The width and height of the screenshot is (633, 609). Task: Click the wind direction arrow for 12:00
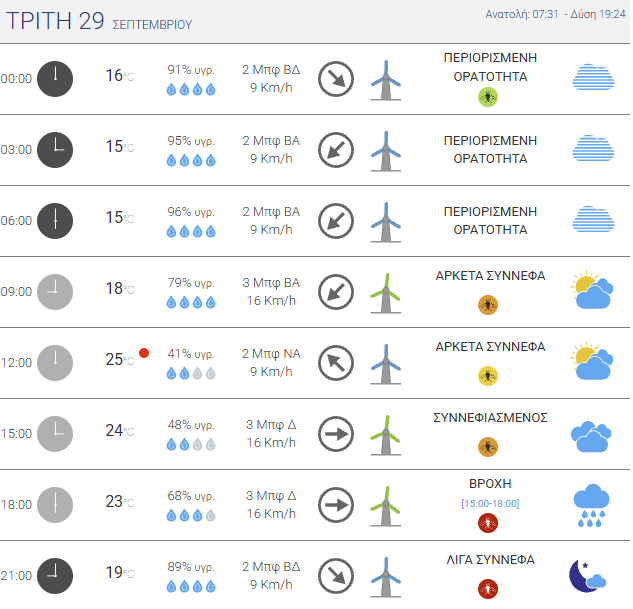(x=336, y=363)
